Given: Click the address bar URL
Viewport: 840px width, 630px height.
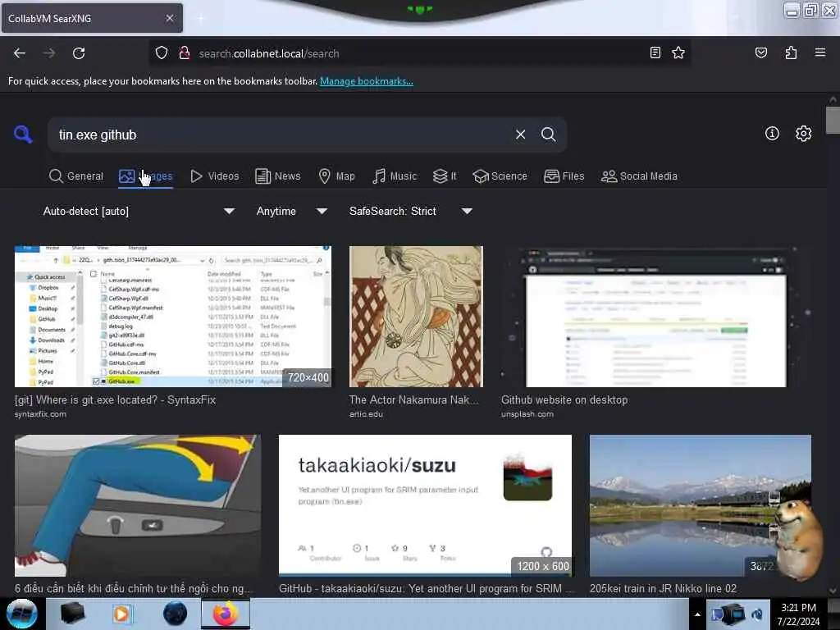Looking at the screenshot, I should [x=269, y=53].
